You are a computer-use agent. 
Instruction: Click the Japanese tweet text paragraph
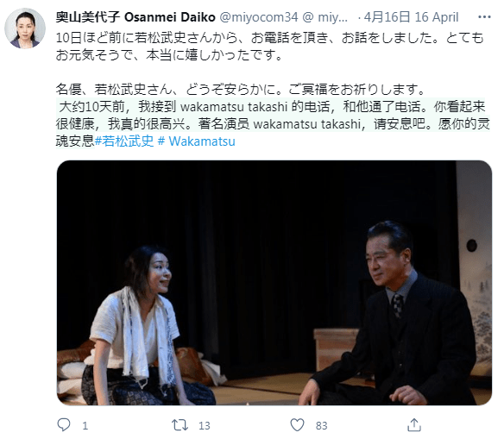point(269,47)
